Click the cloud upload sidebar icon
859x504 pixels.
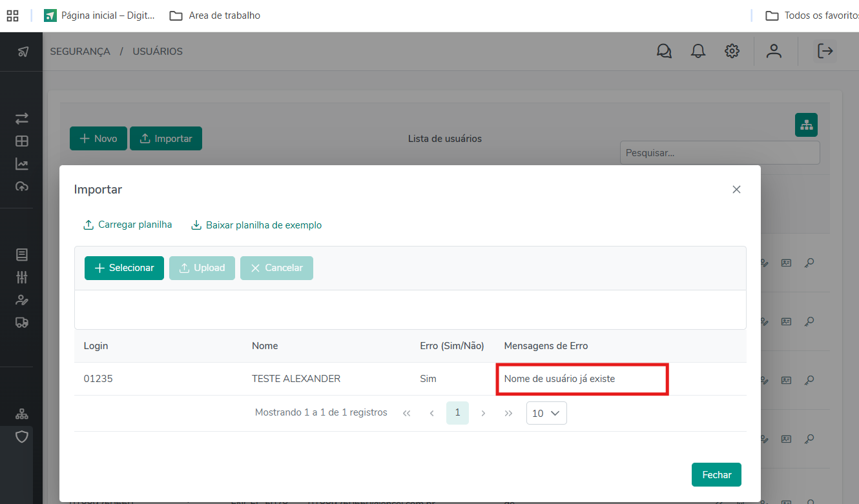pos(22,186)
